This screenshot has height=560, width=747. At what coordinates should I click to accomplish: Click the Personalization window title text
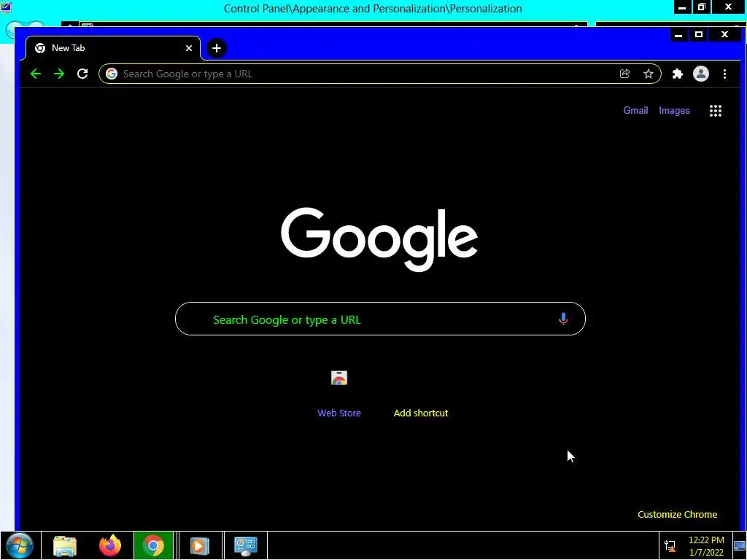pos(373,9)
